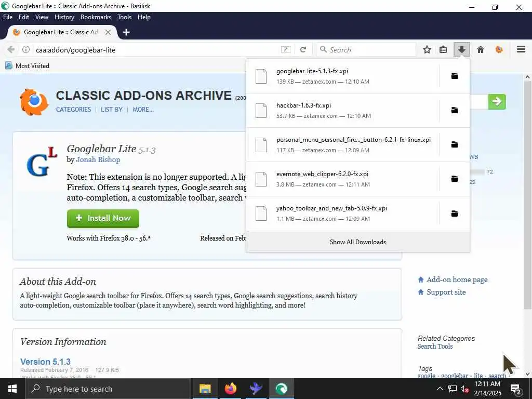Open containing folder for personal_menu xpi download
The image size is (532, 399).
(455, 144)
